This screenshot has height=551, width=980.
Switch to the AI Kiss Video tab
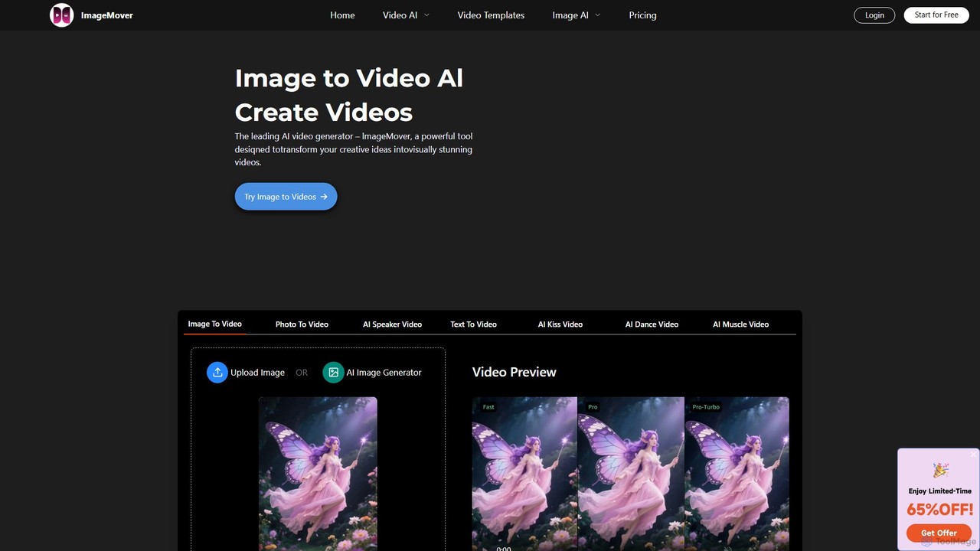tap(560, 324)
